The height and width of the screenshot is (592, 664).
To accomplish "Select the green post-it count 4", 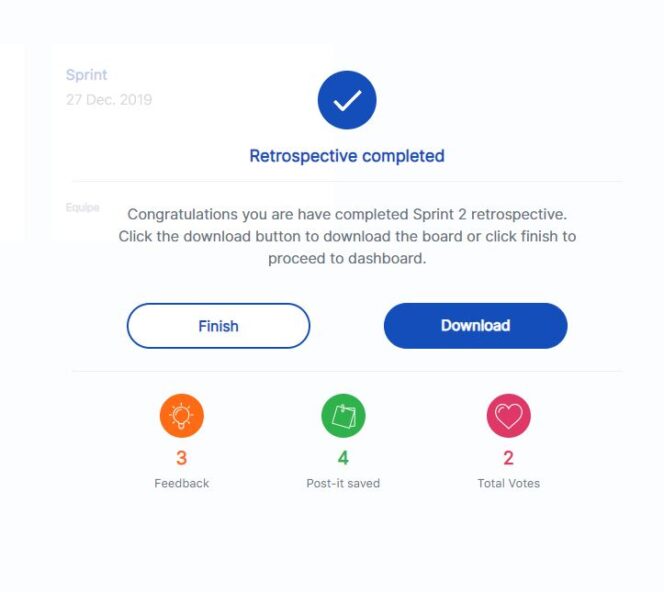I will coord(343,458).
